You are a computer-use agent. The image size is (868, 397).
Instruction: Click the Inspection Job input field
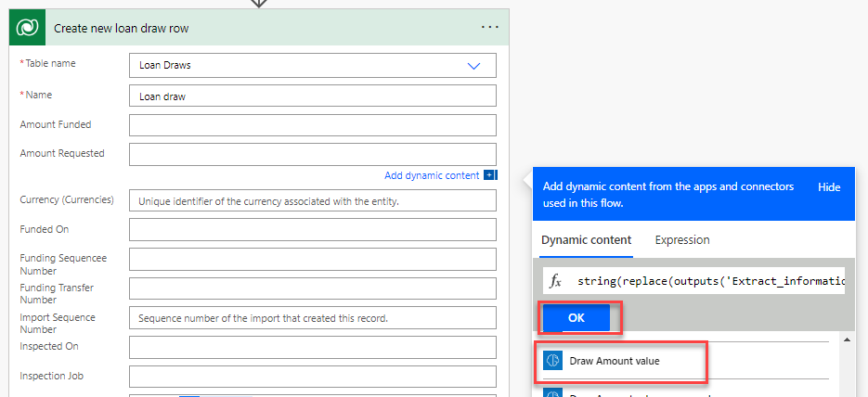313,377
